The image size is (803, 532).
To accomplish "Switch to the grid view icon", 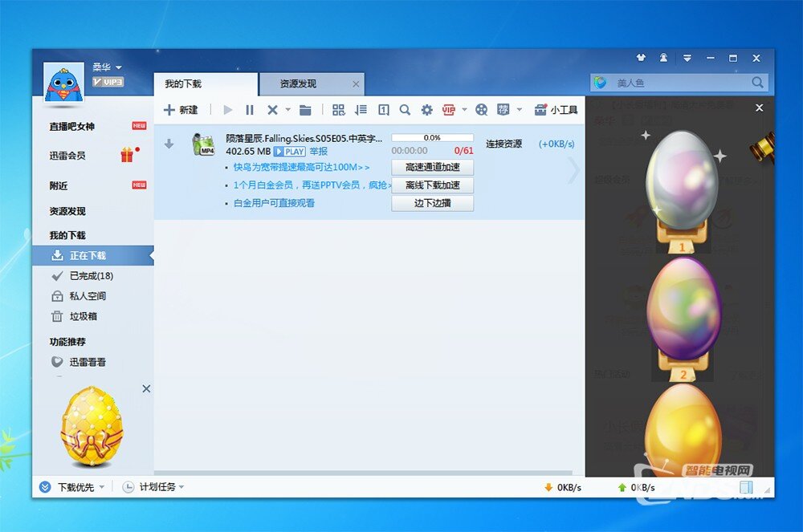I will [x=339, y=110].
